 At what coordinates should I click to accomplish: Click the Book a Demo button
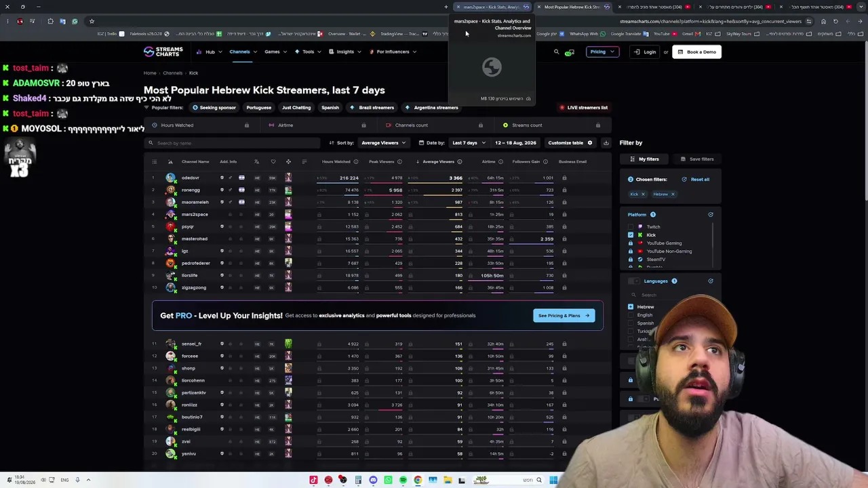(x=697, y=52)
